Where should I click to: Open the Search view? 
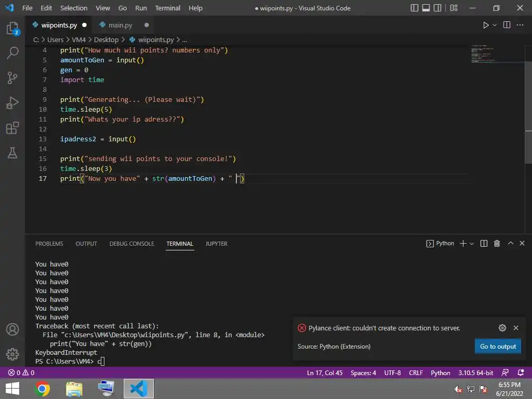point(12,53)
